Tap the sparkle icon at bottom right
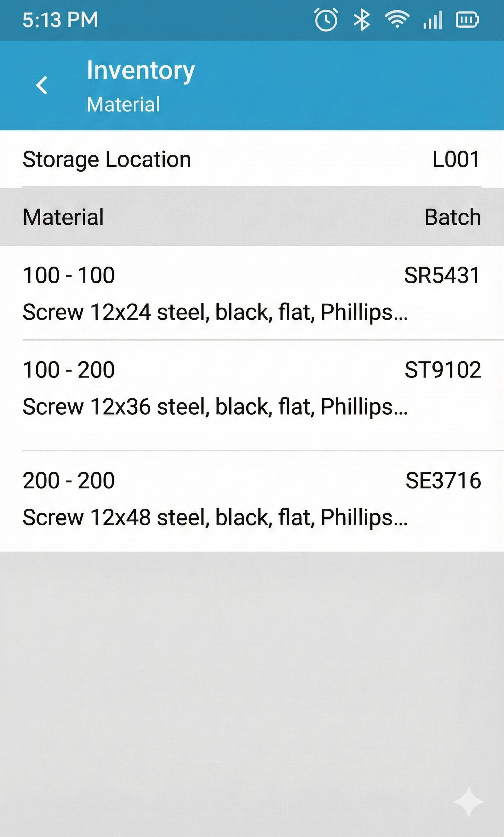 pos(468,801)
